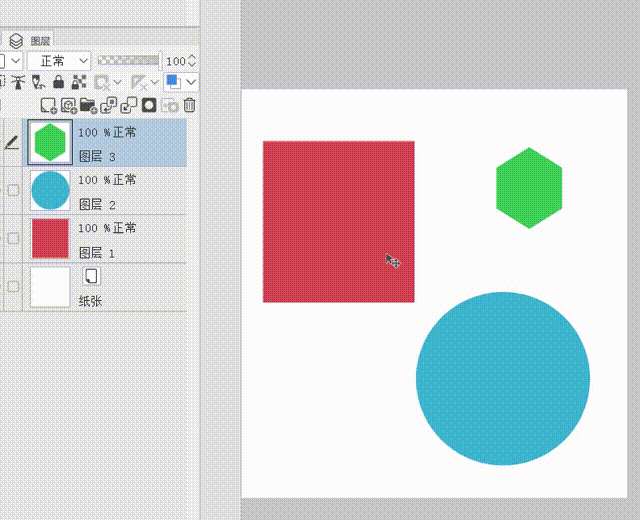The width and height of the screenshot is (640, 520).
Task: Toggle the checkbox beside 图层 1
Action: pyautogui.click(x=13, y=238)
